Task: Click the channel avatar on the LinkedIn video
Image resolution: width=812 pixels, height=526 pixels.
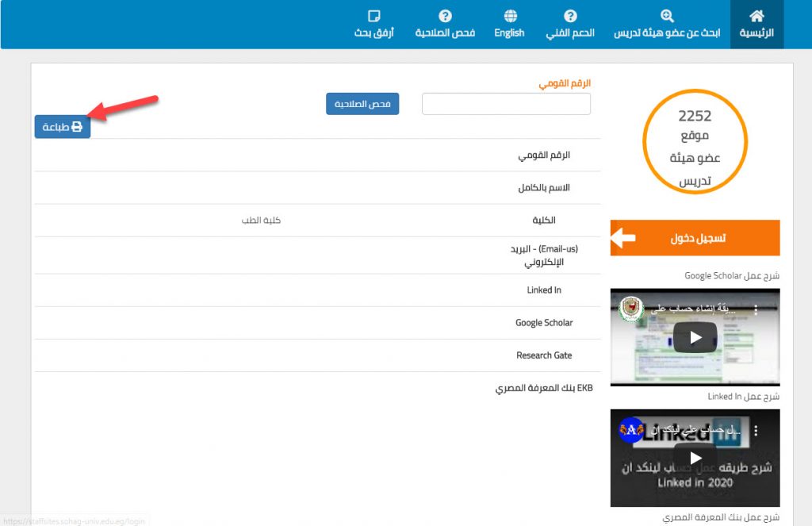Action: [632, 431]
